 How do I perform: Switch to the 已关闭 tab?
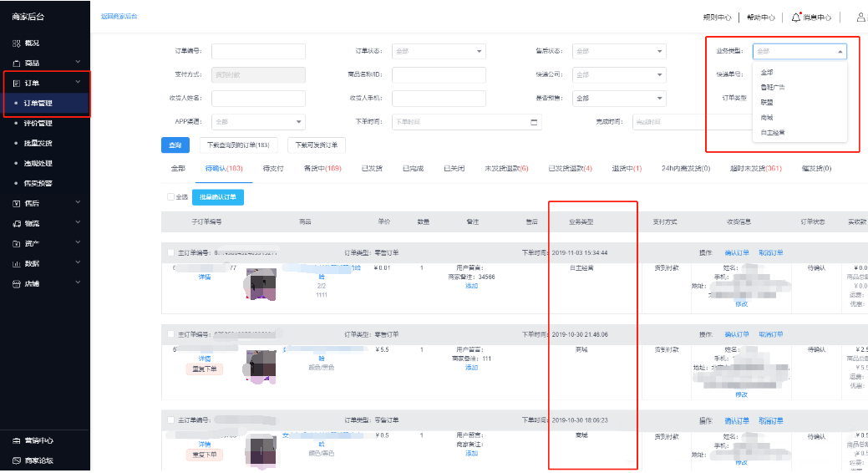454,168
